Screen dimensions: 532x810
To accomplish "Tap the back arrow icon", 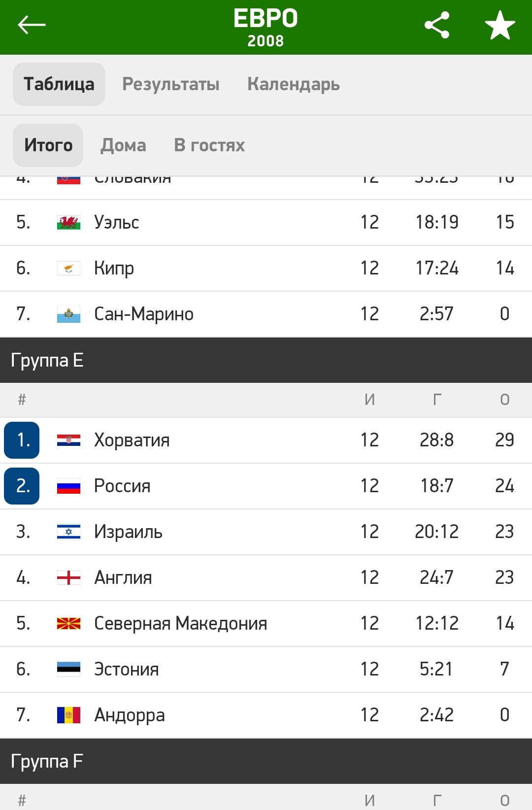I will coord(32,25).
